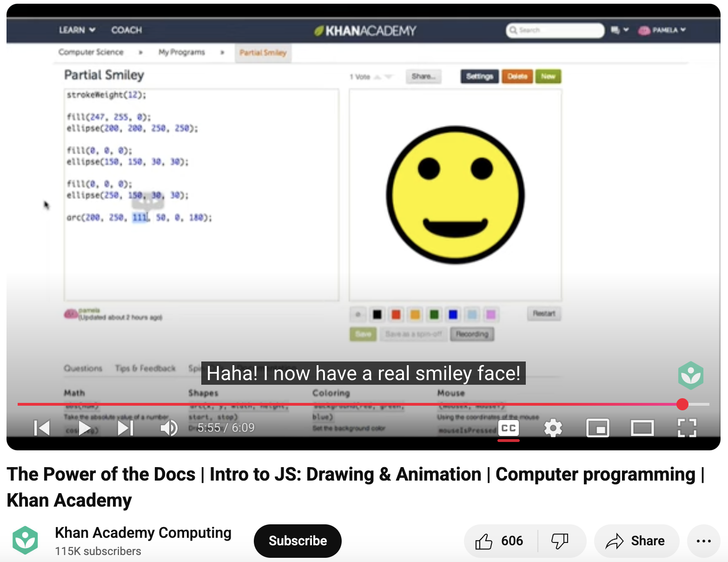728x562 pixels.
Task: Expand the Learn dropdown menu
Action: coord(76,30)
